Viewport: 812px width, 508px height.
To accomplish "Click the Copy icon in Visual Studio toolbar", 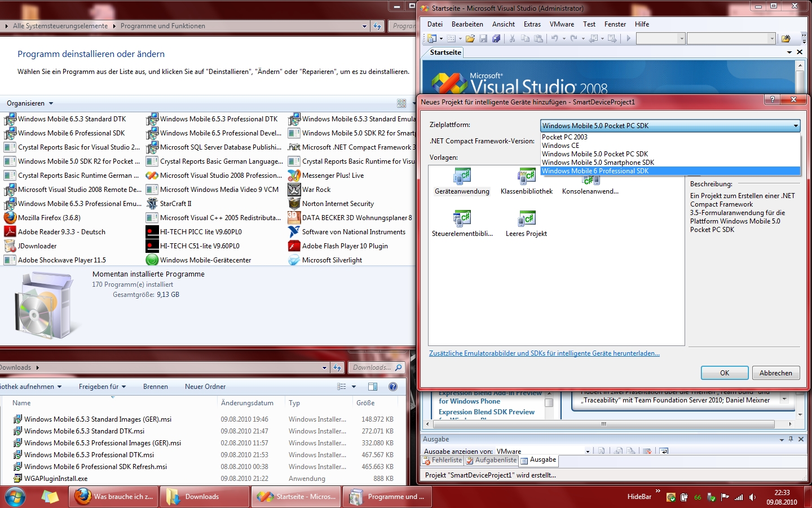I will [x=525, y=38].
